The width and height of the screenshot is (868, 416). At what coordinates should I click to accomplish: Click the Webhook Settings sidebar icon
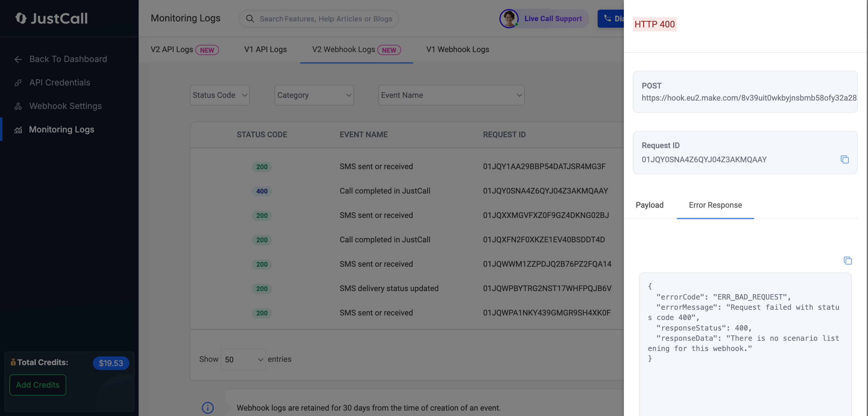[x=18, y=106]
